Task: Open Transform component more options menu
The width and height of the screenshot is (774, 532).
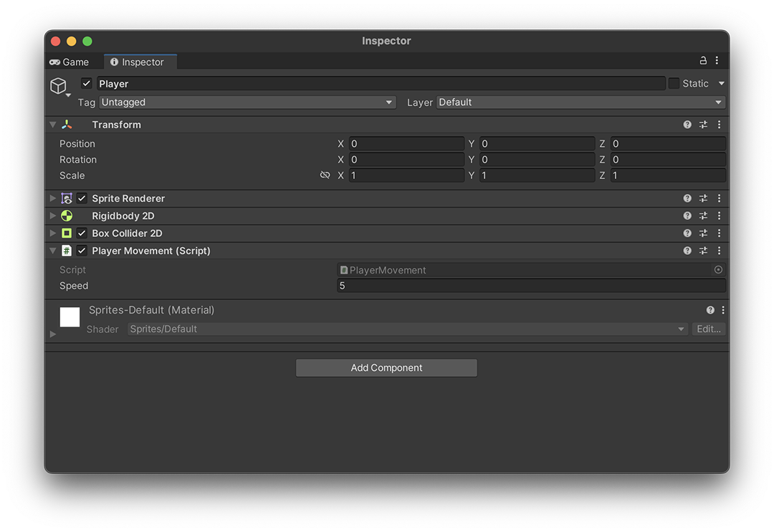Action: pyautogui.click(x=720, y=125)
